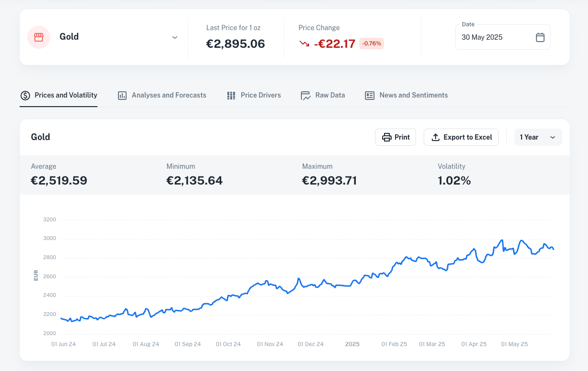Open the calendar date picker icon
Viewport: 588px width, 371px height.
540,37
